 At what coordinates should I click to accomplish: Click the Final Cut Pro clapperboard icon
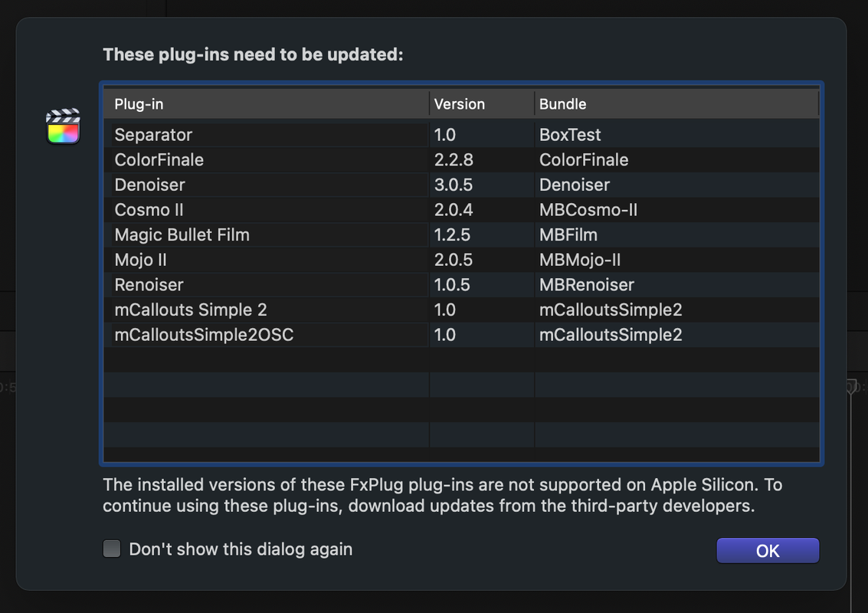(63, 126)
